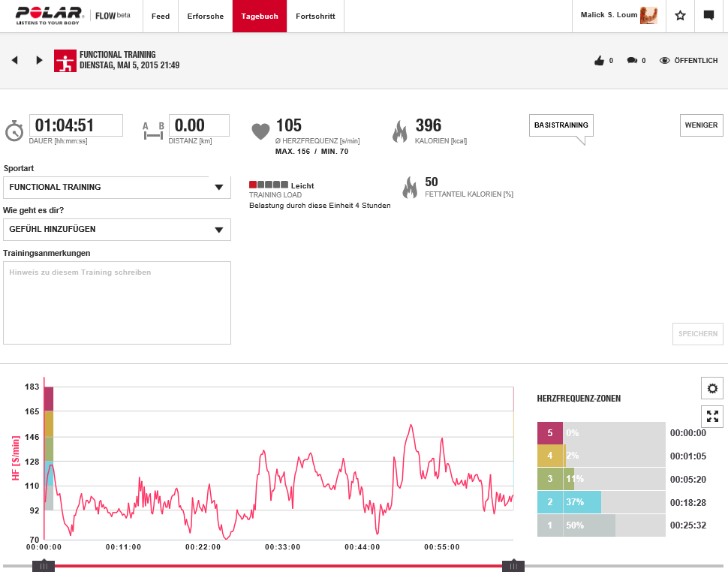Expand the heart rate chart fullscreen
The width and height of the screenshot is (728, 575).
tap(712, 416)
